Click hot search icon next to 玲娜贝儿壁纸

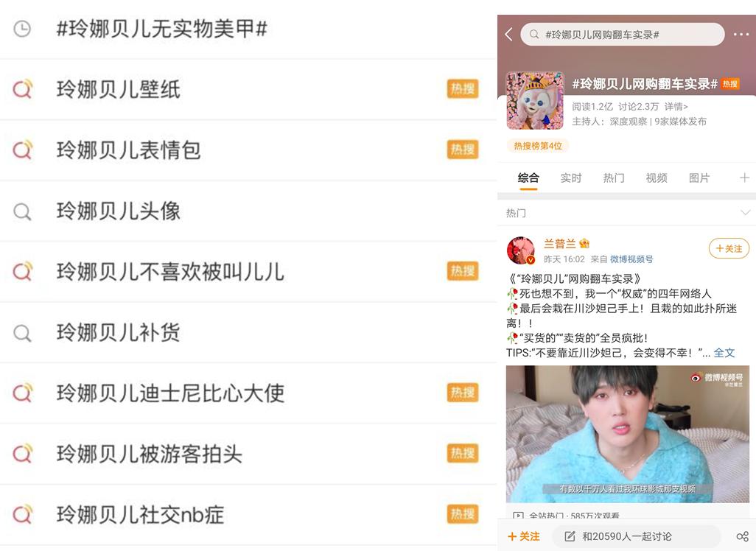point(22,89)
